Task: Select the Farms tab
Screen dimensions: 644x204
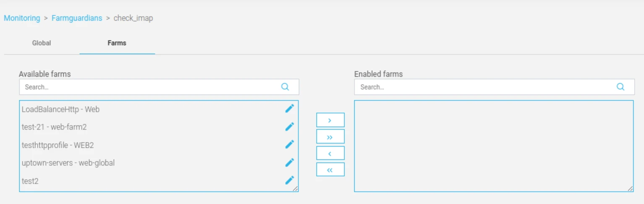Action: (117, 43)
